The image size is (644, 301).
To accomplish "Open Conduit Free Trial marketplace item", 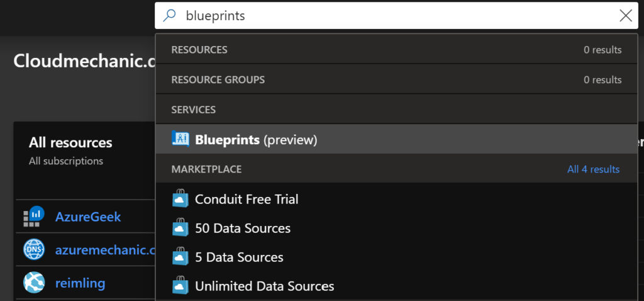I will tap(396, 199).
